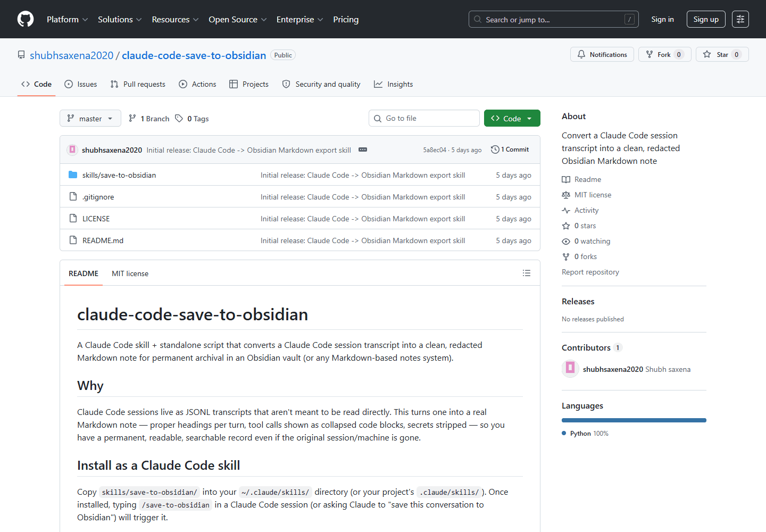This screenshot has height=532, width=766.
Task: Click shubhsaxena2020 avatar in commit row
Action: pyautogui.click(x=72, y=149)
